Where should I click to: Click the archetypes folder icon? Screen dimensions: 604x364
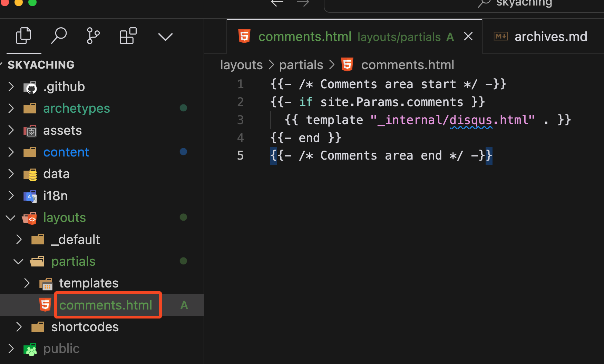point(30,109)
